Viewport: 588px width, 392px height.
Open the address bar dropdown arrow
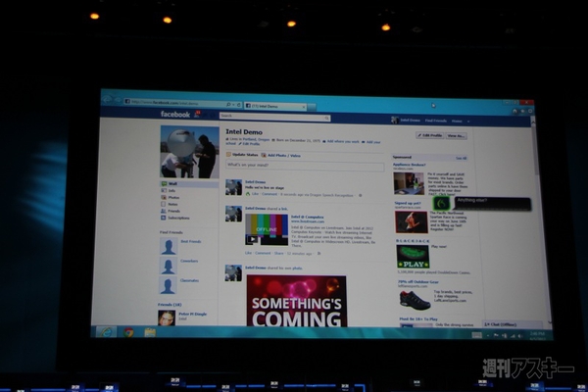tap(233, 105)
